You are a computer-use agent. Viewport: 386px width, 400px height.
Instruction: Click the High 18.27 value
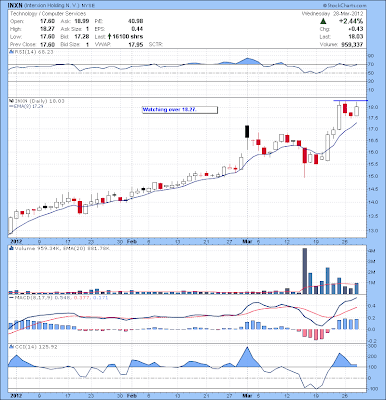[47, 29]
